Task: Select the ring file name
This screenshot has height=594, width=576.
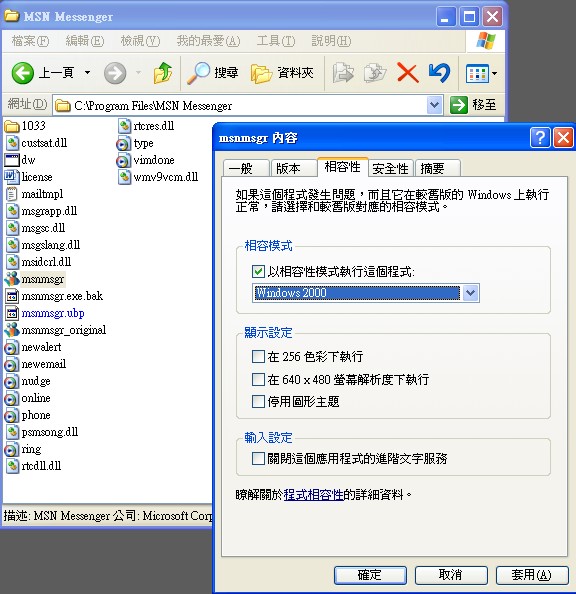Action: tap(31, 449)
